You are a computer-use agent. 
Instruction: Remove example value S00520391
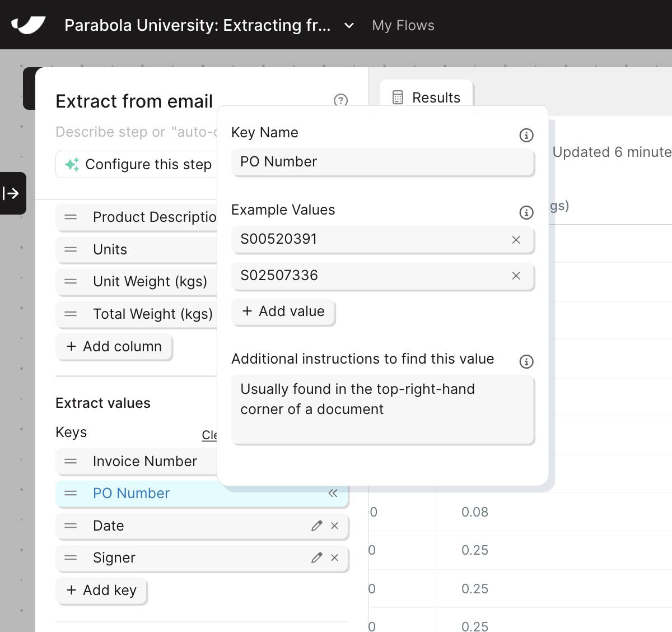click(516, 240)
